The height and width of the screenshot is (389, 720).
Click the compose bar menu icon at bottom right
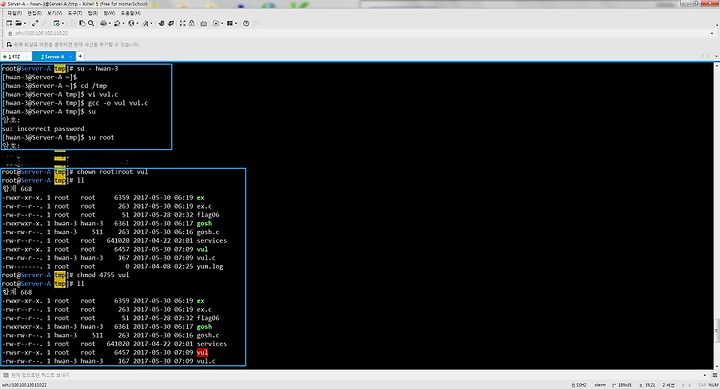pyautogui.click(x=715, y=375)
